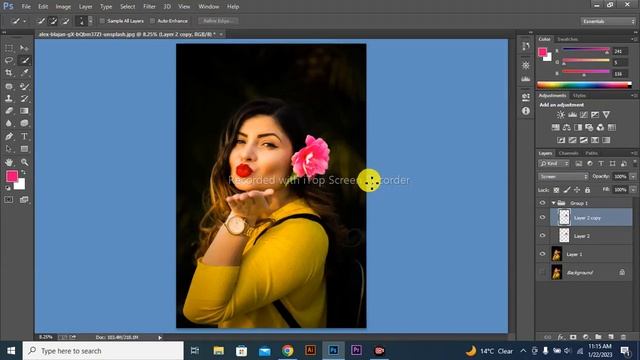
Task: Open the Screen blend mode dropdown
Action: (563, 176)
